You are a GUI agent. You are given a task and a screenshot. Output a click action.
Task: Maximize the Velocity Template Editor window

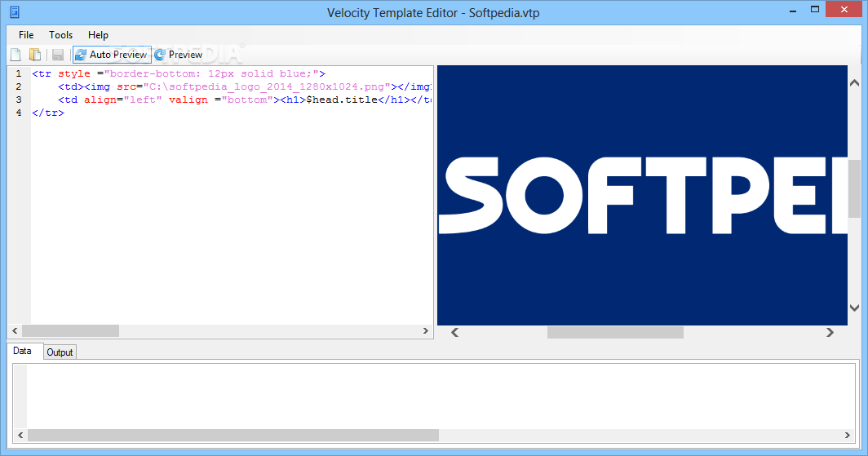point(815,10)
